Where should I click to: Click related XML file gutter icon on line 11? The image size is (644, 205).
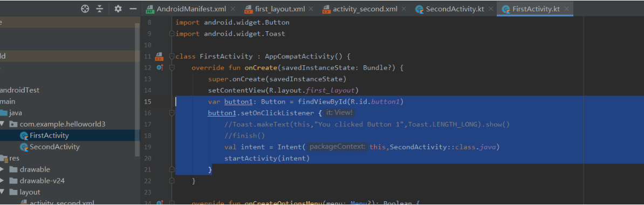point(159,56)
